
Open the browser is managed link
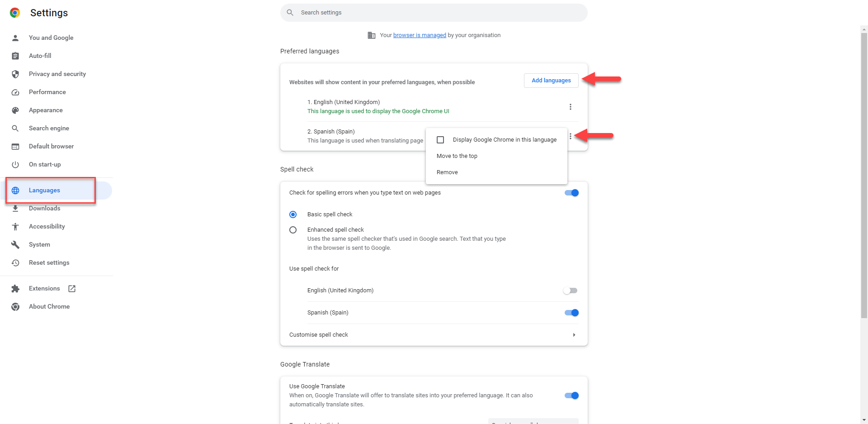[x=420, y=35]
